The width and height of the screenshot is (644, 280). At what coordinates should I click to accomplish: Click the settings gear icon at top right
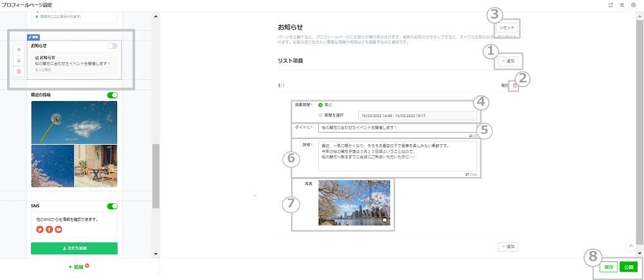click(633, 5)
